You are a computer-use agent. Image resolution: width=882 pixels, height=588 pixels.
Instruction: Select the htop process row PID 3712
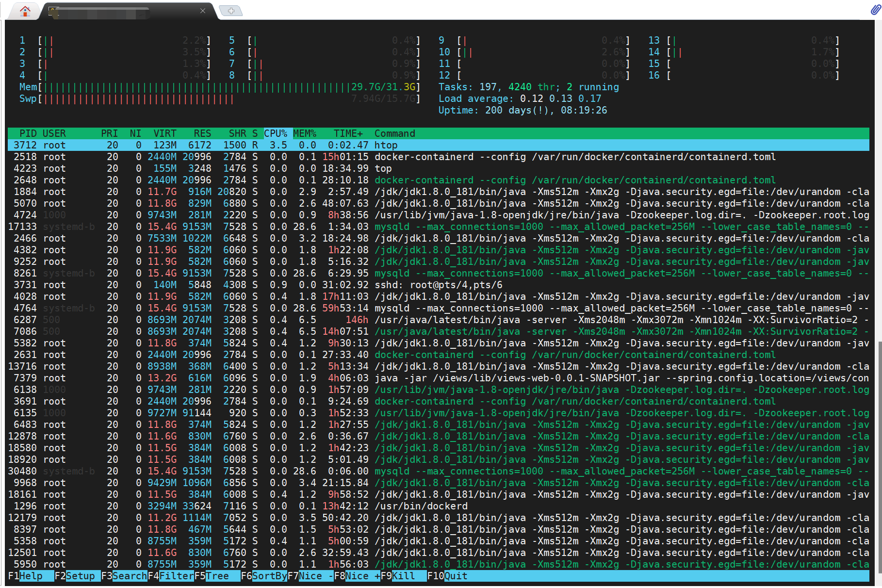(x=439, y=145)
